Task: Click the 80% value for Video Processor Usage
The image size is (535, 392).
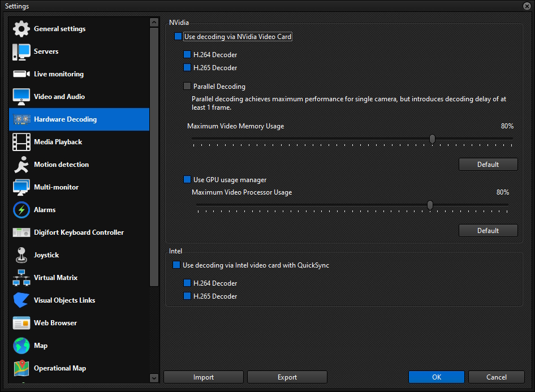Action: click(x=503, y=192)
